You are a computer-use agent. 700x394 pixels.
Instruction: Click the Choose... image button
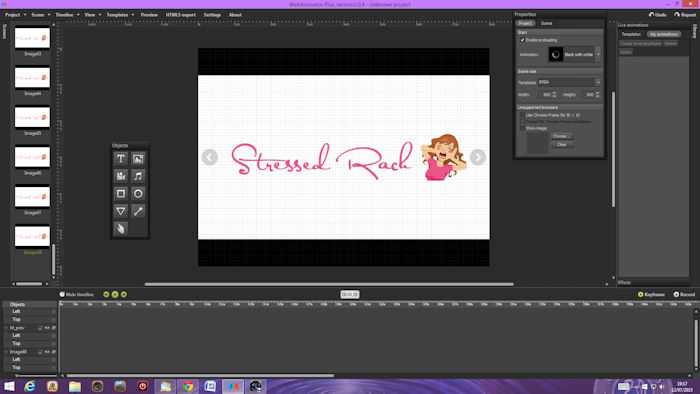tap(562, 136)
